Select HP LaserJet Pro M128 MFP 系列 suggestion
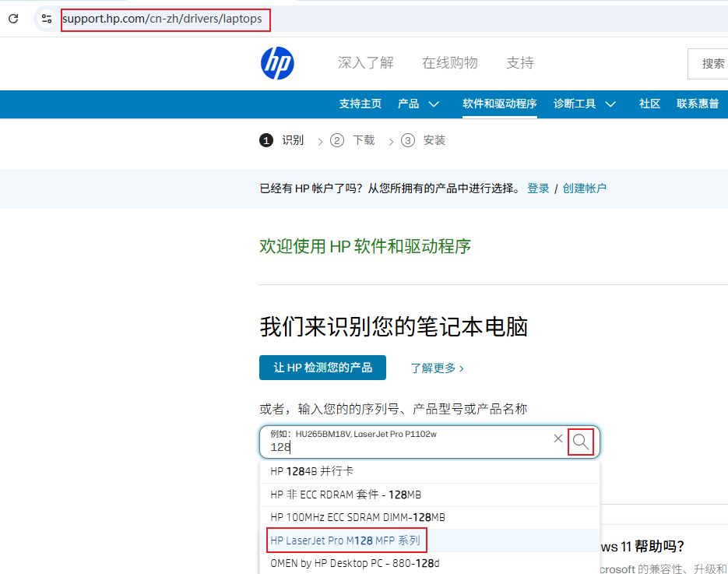Screen dimensions: 728x574 tap(345, 541)
